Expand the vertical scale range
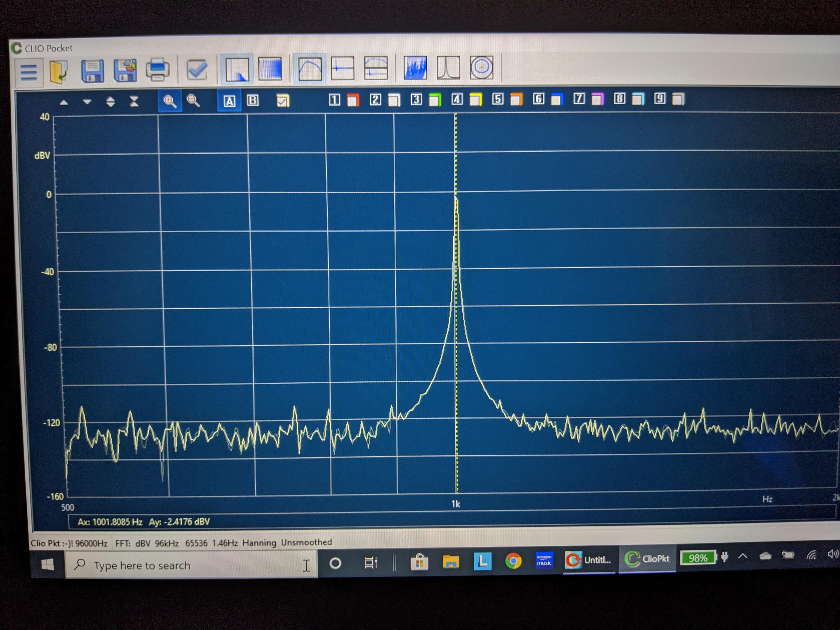This screenshot has width=840, height=630. pos(110,101)
